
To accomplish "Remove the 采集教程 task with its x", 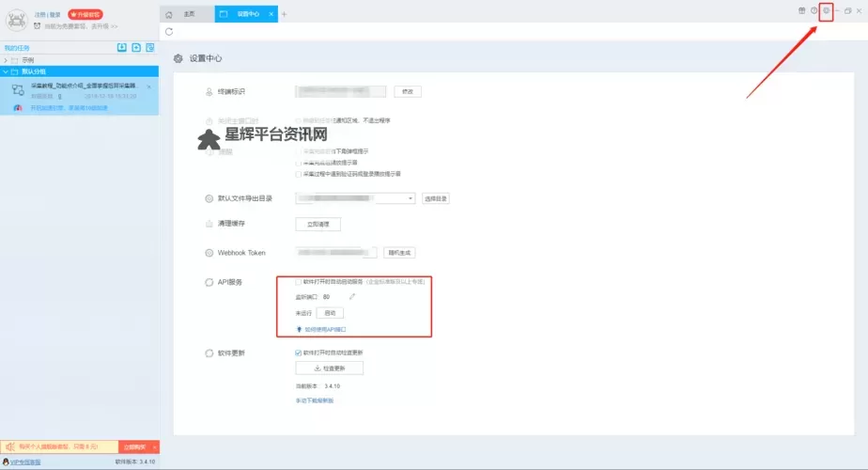I will (x=149, y=86).
